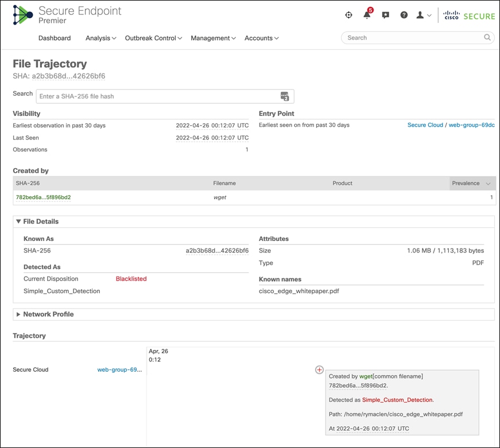Click the Blacklisted disposition text
Screen dimensions: 500x448
point(131,279)
